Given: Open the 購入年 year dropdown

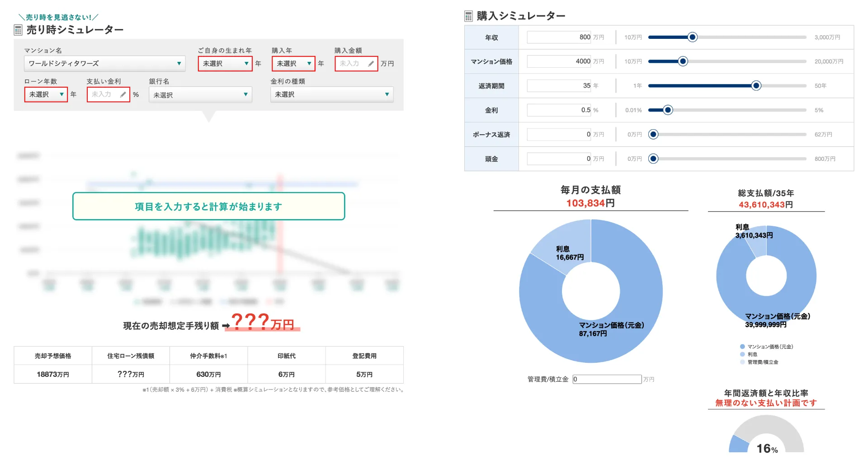Looking at the screenshot, I should pos(293,64).
